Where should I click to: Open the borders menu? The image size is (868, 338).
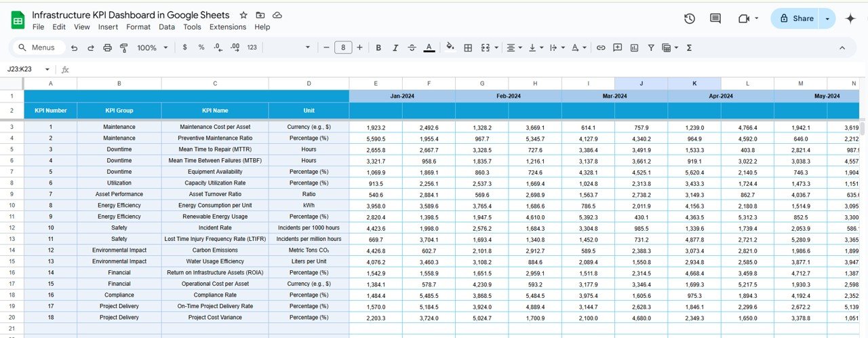pos(468,48)
